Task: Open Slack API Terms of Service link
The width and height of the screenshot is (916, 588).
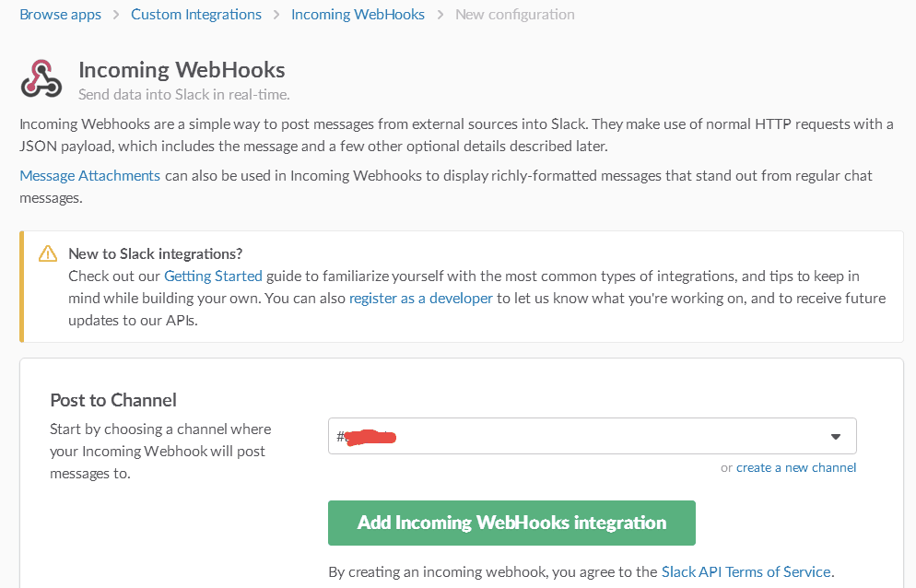Action: pos(746,571)
